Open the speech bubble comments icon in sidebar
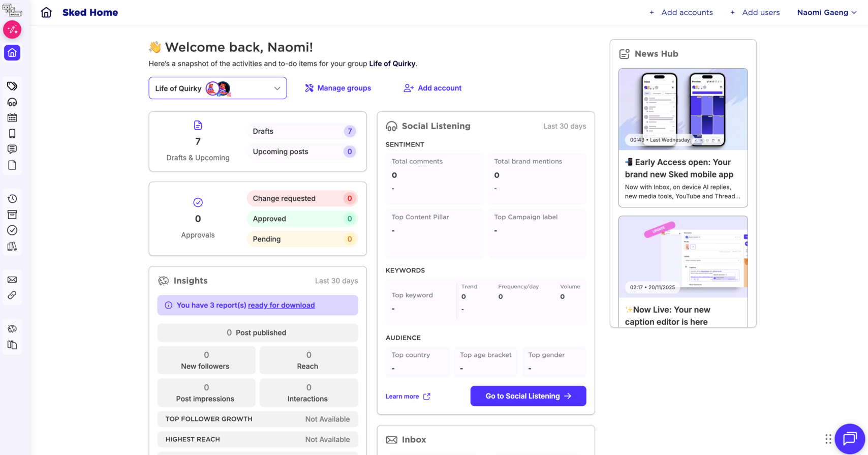This screenshot has width=868, height=455. pyautogui.click(x=12, y=149)
